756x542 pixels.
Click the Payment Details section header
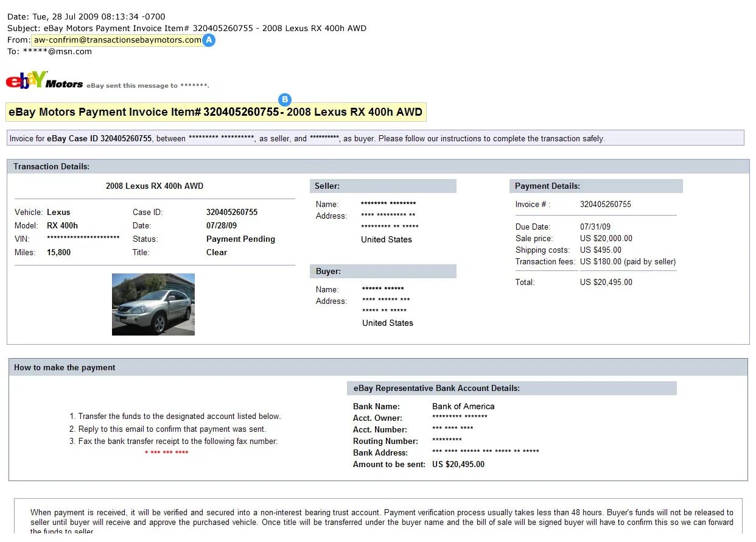tap(596, 186)
